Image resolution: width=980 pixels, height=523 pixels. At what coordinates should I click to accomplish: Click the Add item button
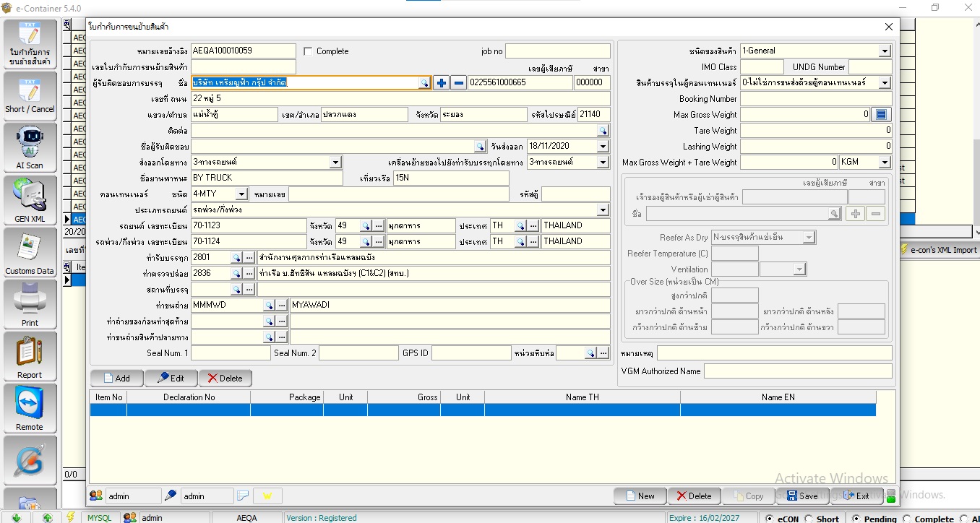tap(116, 378)
